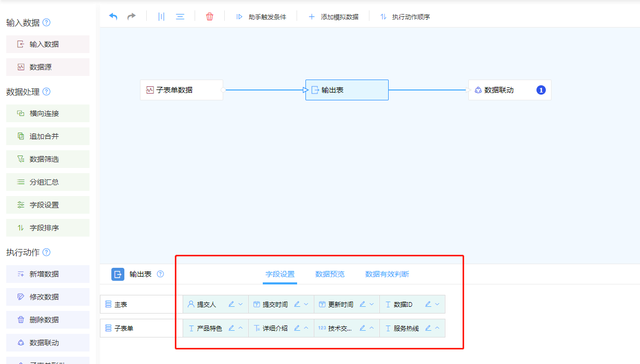Open 执行动作顺序 in the toolbar
640x364 pixels.
[405, 17]
